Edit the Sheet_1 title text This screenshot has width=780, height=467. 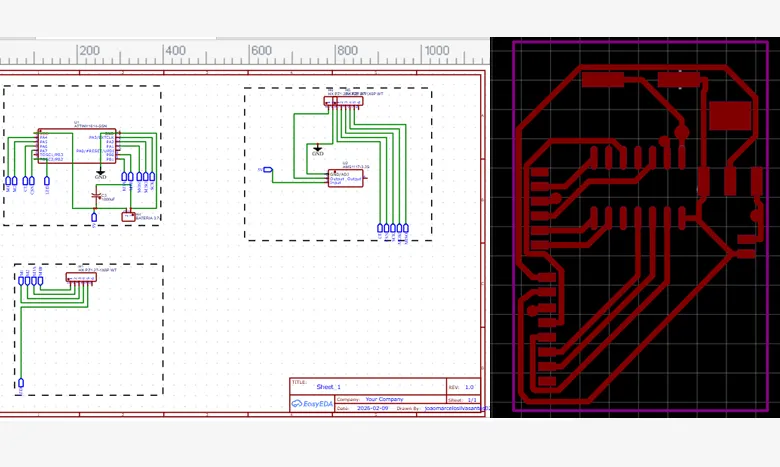[328, 386]
